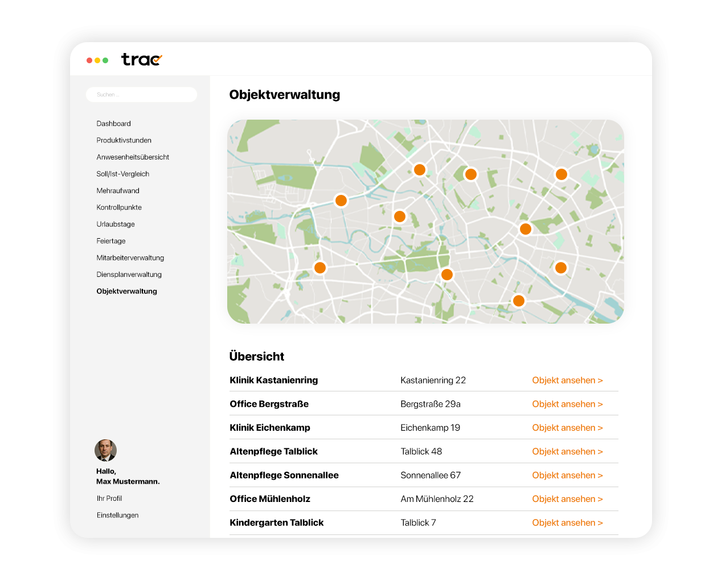Switch to Mitarbeiterverwaltung
The image size is (713, 588).
click(130, 258)
